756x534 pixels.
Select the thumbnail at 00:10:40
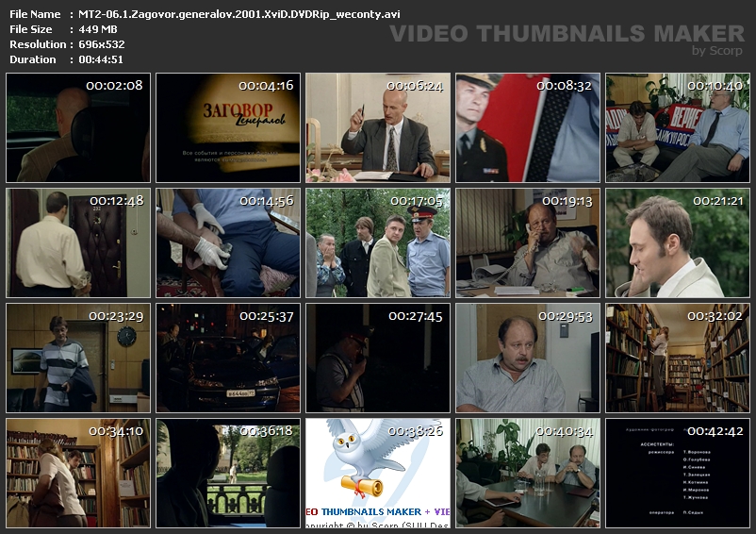click(x=678, y=127)
